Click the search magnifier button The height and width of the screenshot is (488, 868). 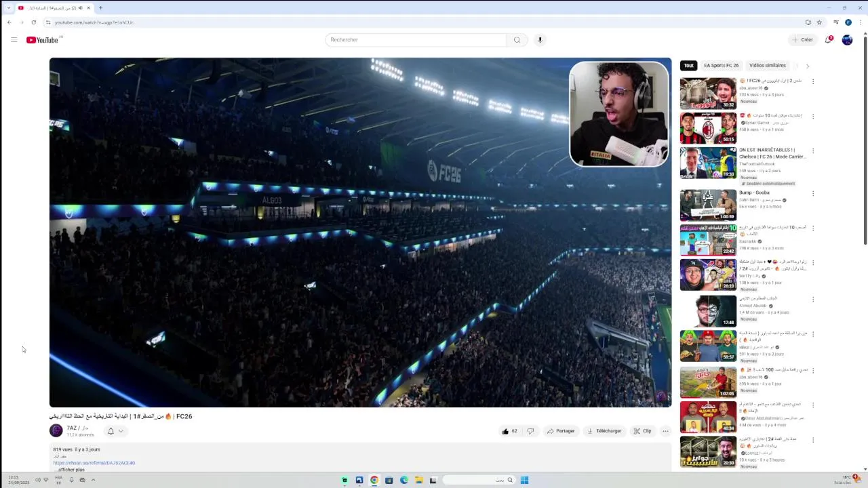click(x=517, y=40)
